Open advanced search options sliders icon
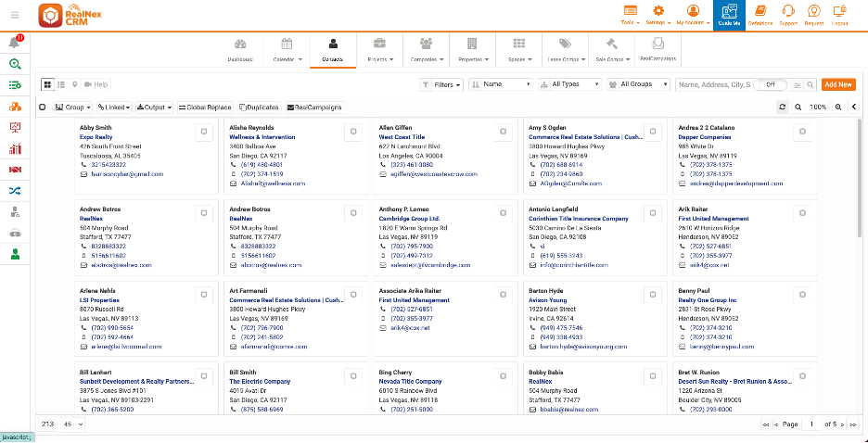 (798, 84)
